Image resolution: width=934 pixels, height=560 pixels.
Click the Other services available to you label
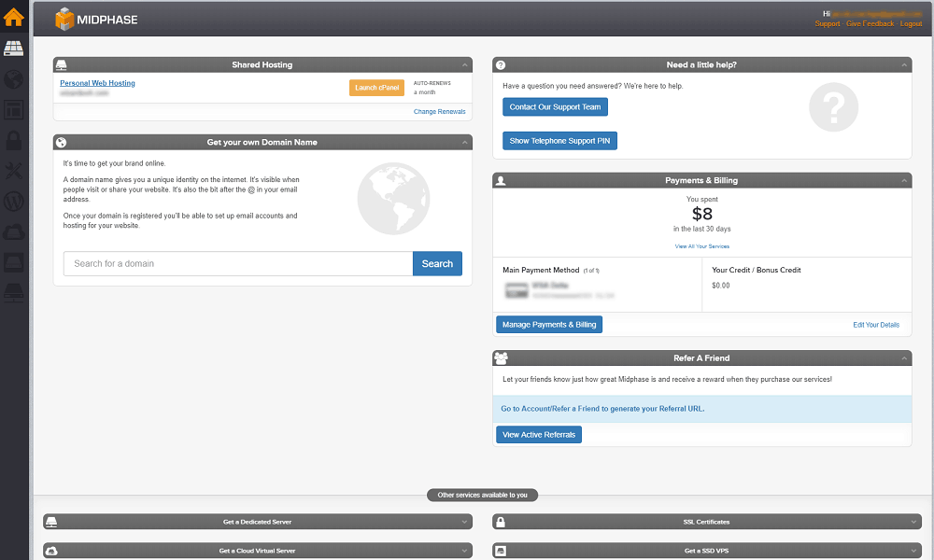tap(483, 495)
